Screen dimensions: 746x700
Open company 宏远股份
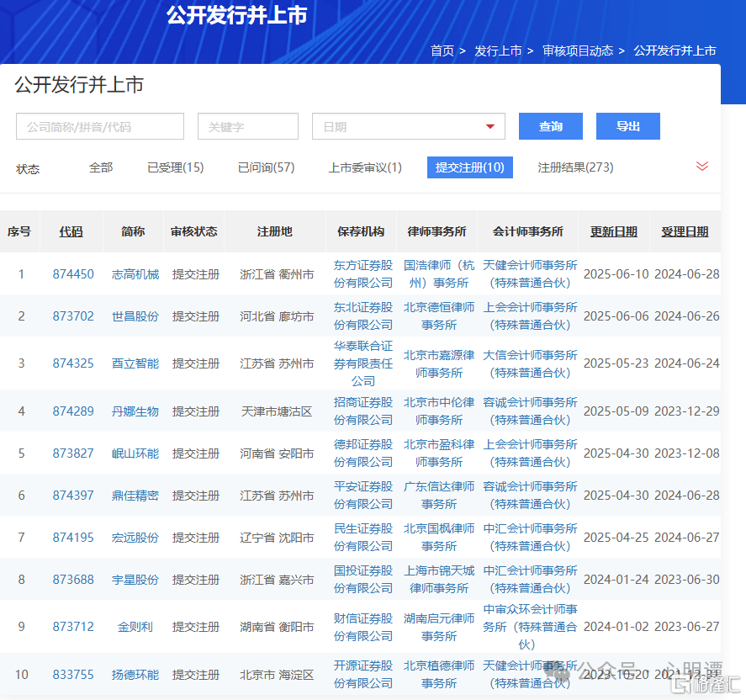135,538
